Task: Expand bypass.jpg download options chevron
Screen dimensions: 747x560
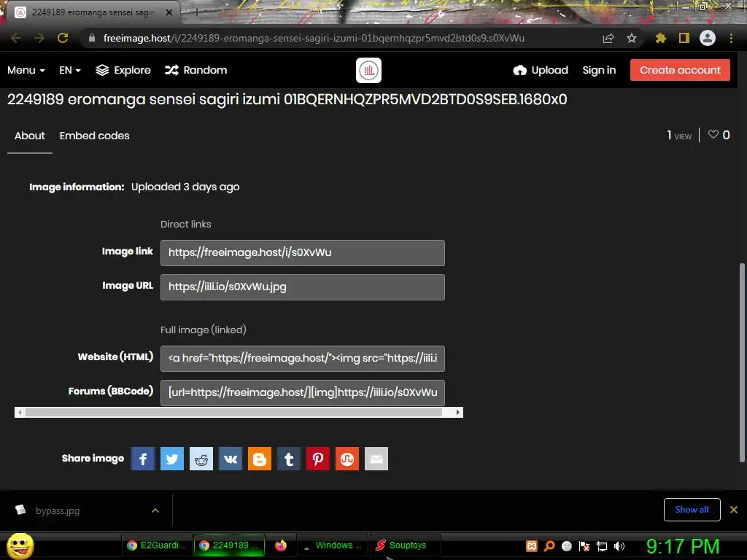Action: (x=155, y=510)
